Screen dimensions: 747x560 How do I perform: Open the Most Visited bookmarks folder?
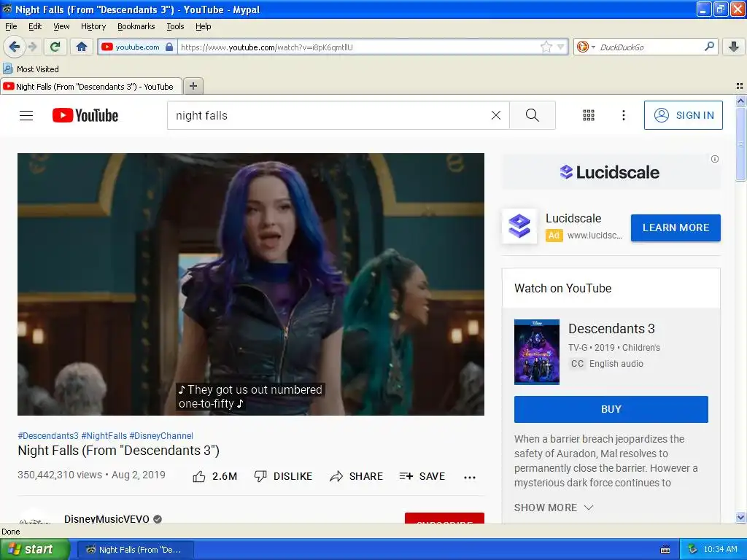coord(31,69)
